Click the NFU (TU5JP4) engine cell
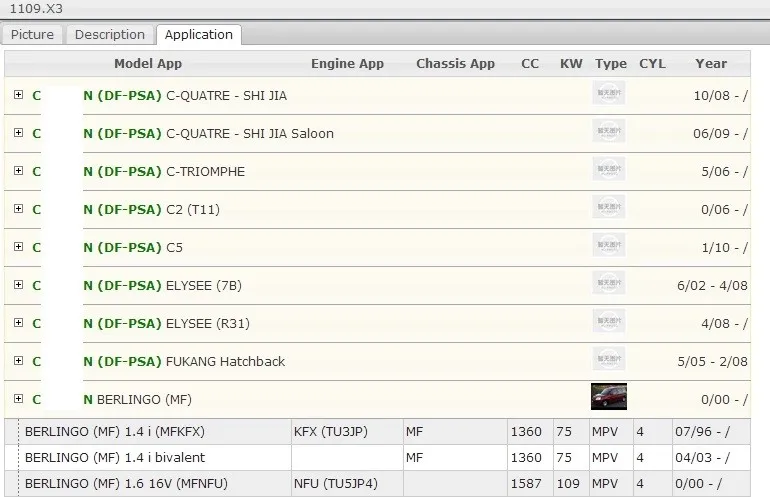 347,484
